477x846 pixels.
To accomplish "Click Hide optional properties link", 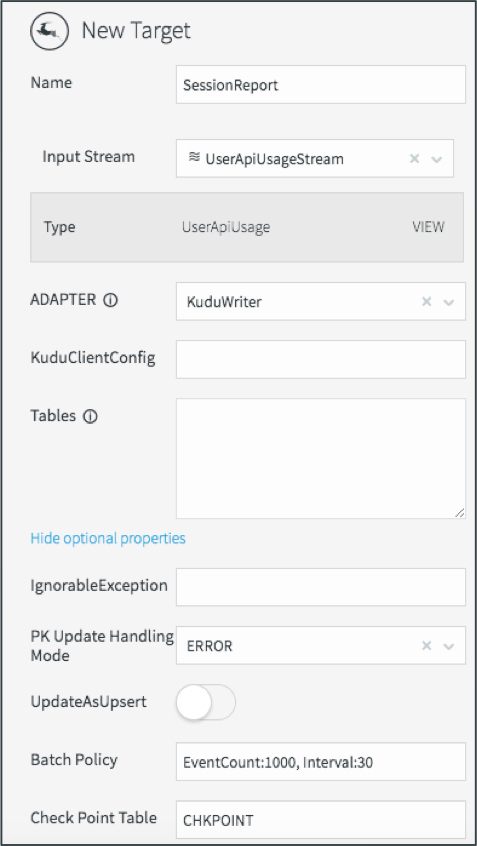I will (x=108, y=538).
